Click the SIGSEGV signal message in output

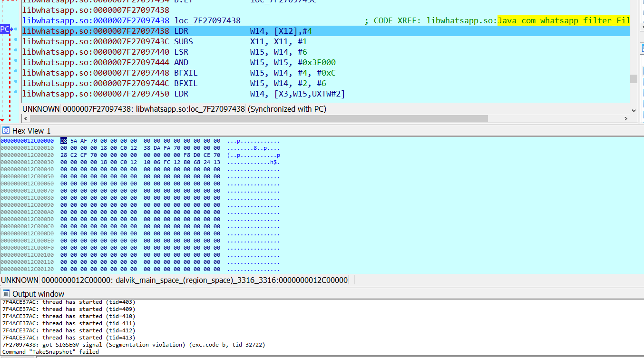click(x=134, y=345)
